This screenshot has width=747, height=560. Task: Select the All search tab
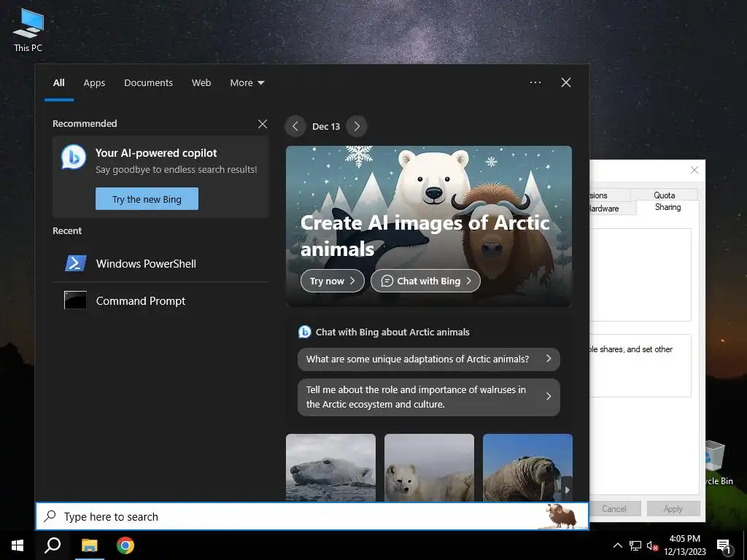(x=58, y=83)
